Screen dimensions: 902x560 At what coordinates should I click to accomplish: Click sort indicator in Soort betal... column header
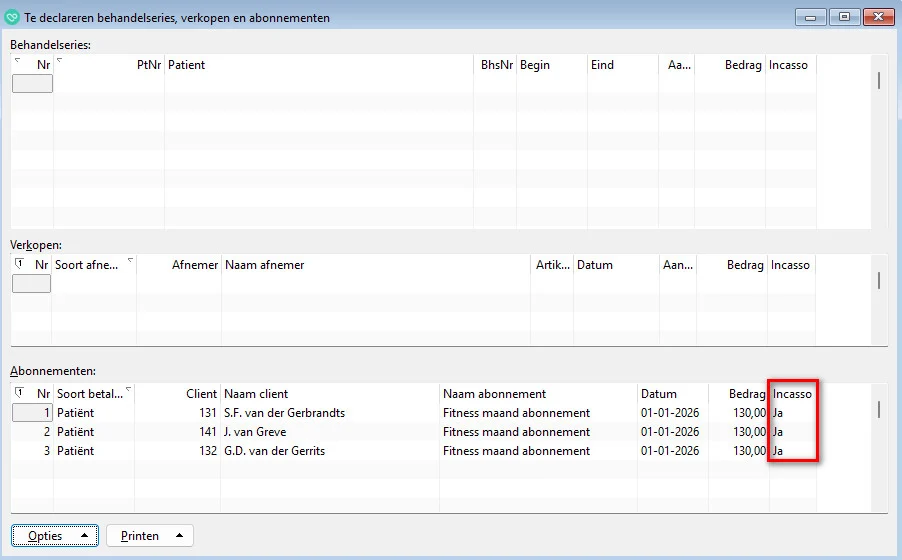click(129, 390)
